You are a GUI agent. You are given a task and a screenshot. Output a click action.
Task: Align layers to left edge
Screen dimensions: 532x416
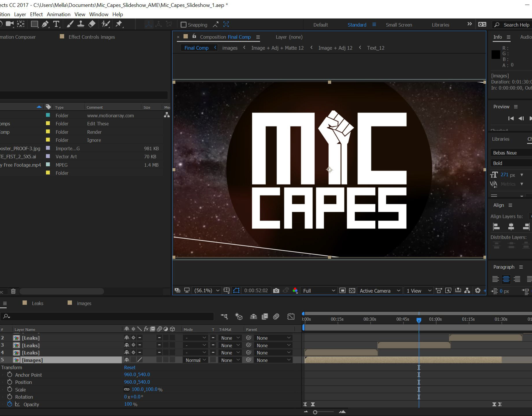coord(496,227)
